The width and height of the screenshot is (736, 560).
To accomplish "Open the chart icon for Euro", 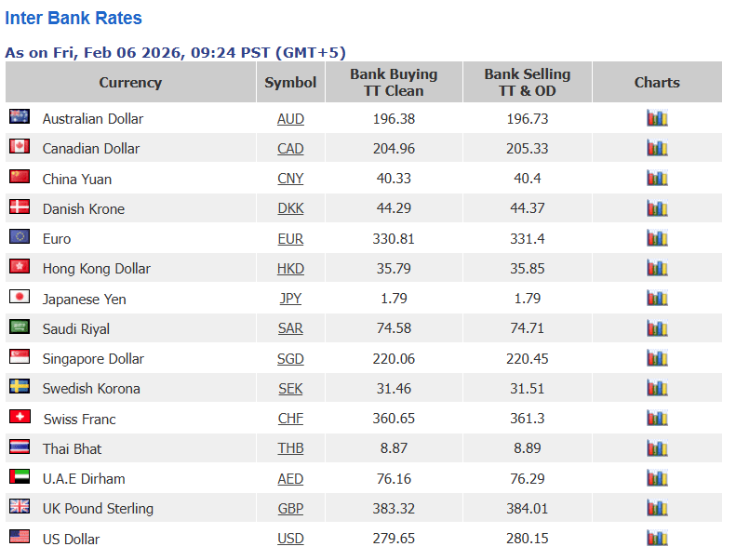I will click(x=657, y=238).
